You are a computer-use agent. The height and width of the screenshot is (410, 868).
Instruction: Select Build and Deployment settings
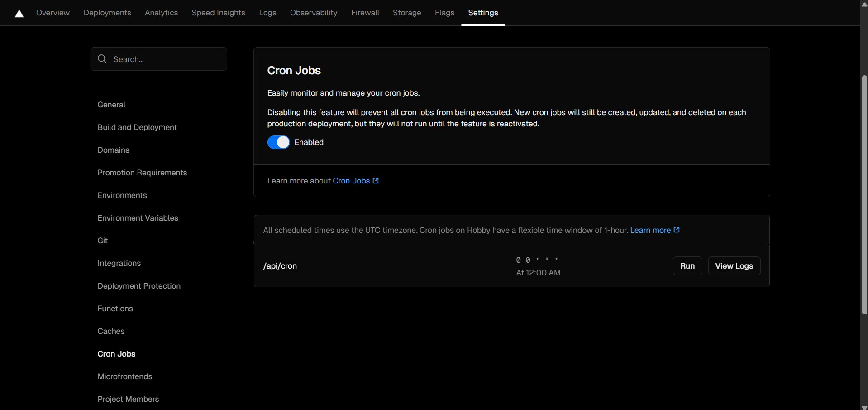(137, 127)
